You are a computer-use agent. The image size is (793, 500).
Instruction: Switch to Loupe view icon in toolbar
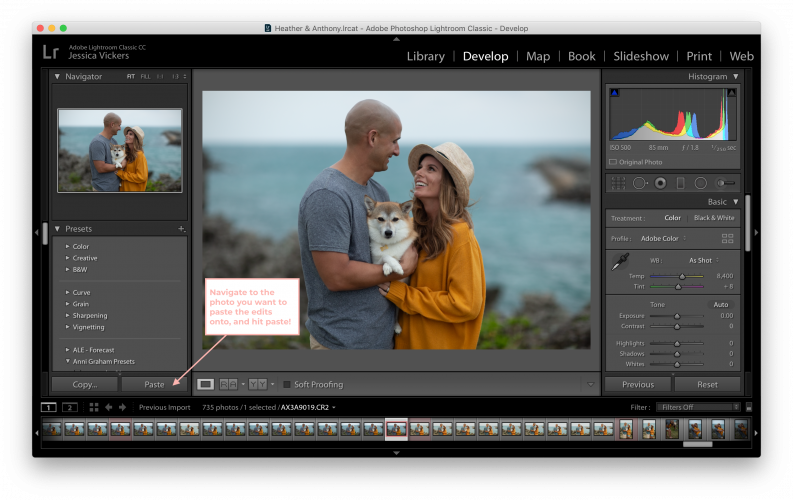pos(205,385)
